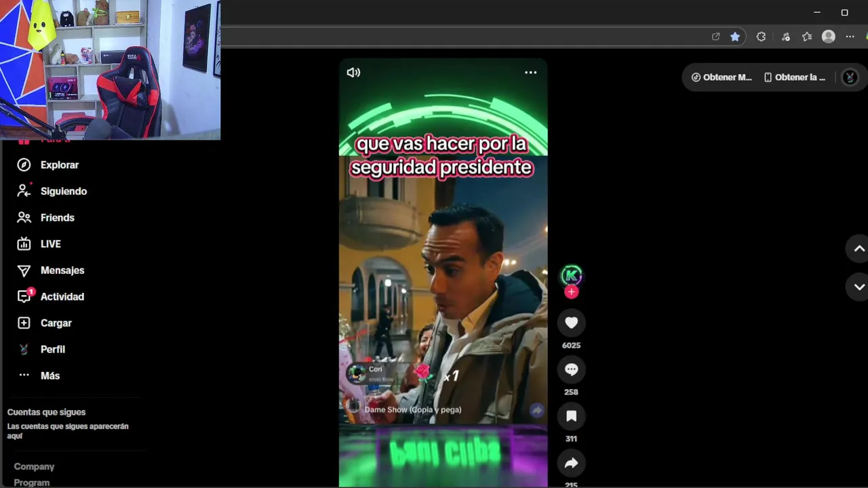Open the video more options menu

click(x=530, y=73)
